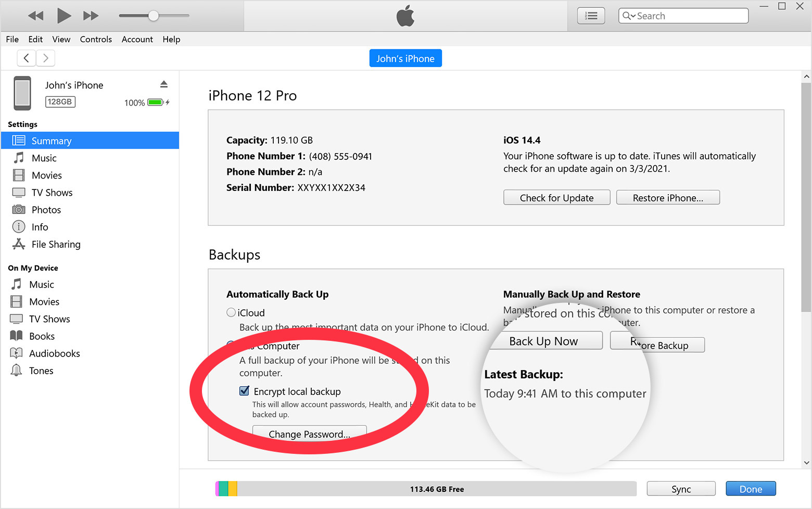Select Summary in Settings sidebar

pyautogui.click(x=90, y=141)
